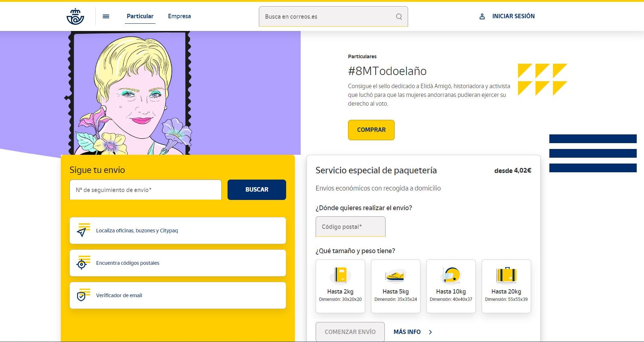The image size is (644, 342).
Task: Click the paper plane locator icon
Action: (x=82, y=231)
